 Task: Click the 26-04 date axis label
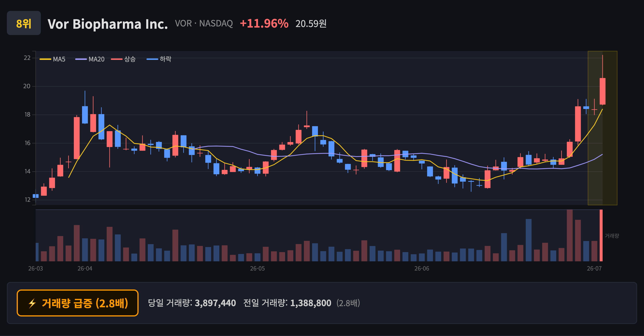tap(85, 269)
